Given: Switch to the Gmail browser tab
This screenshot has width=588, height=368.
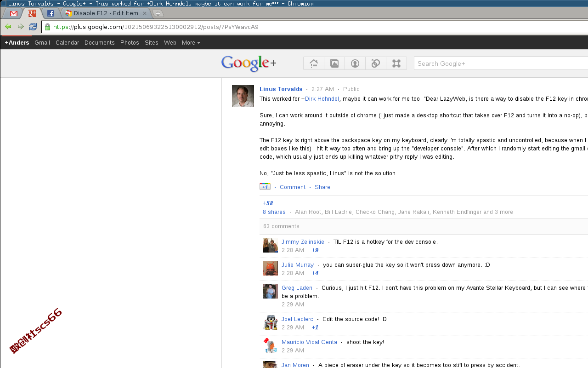Looking at the screenshot, I should pyautogui.click(x=13, y=13).
